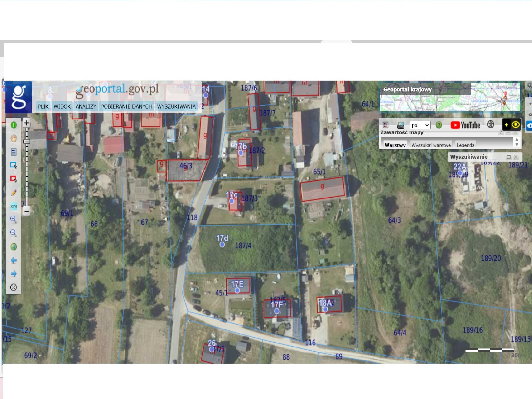Open the ANALIZY menu
Image resolution: width=532 pixels, height=399 pixels.
pos(86,106)
